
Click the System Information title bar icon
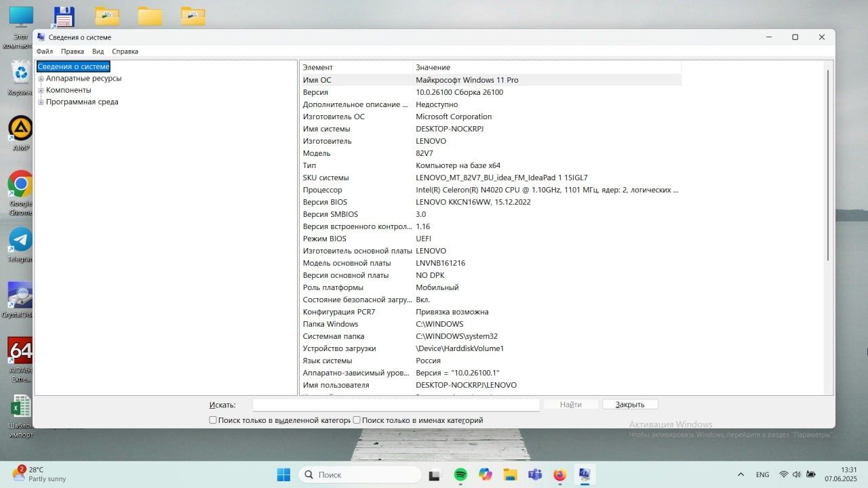[41, 37]
